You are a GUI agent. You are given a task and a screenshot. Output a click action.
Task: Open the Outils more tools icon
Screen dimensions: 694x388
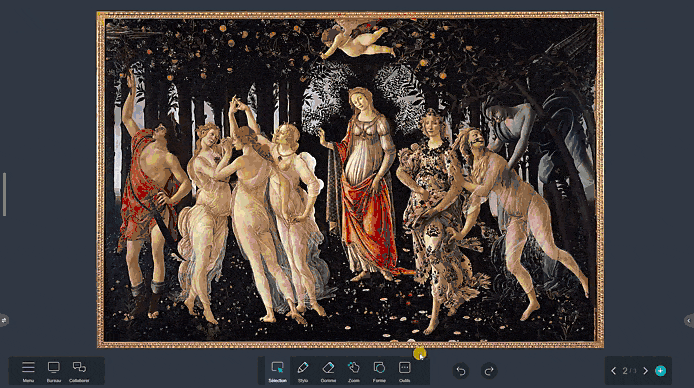pos(405,370)
